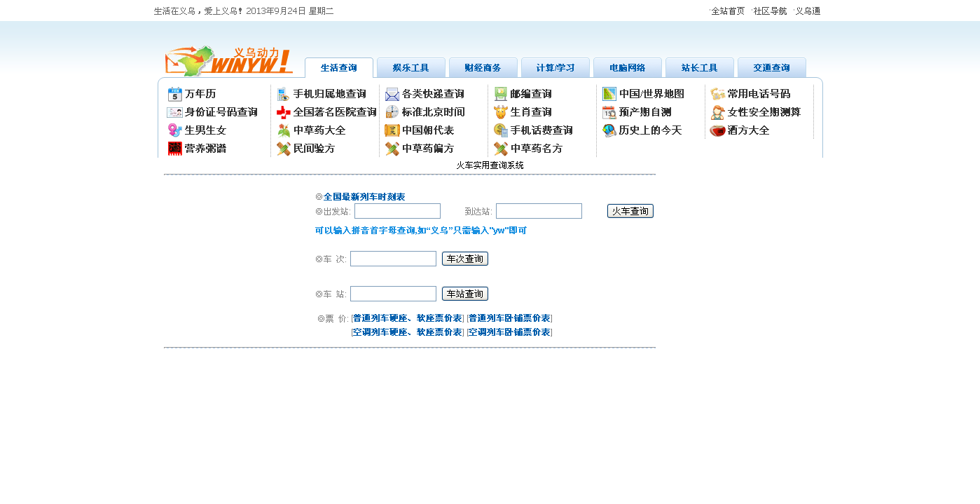This screenshot has height=504, width=980.
Task: Open the 邮编查询 postal code icon
Action: pos(499,93)
